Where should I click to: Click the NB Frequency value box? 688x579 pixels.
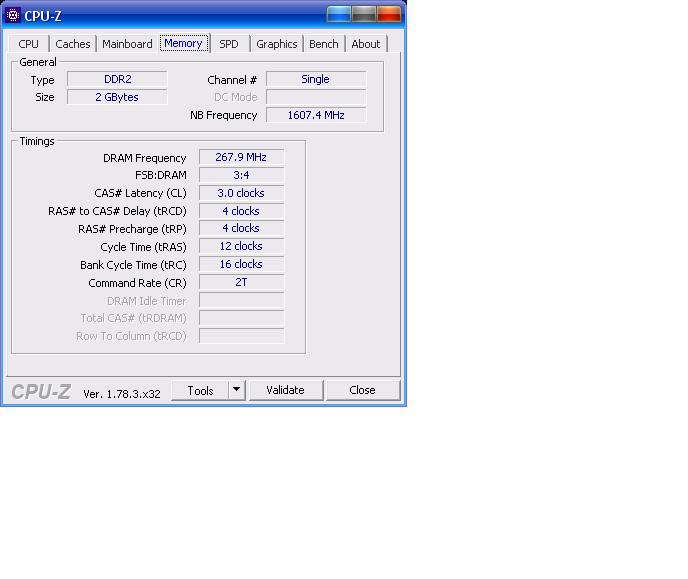[x=315, y=115]
